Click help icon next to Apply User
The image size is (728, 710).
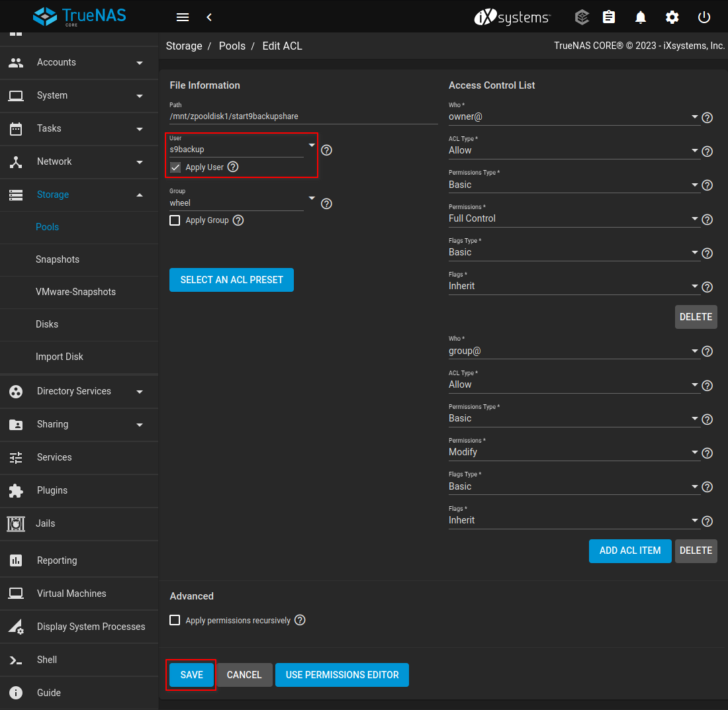click(233, 167)
